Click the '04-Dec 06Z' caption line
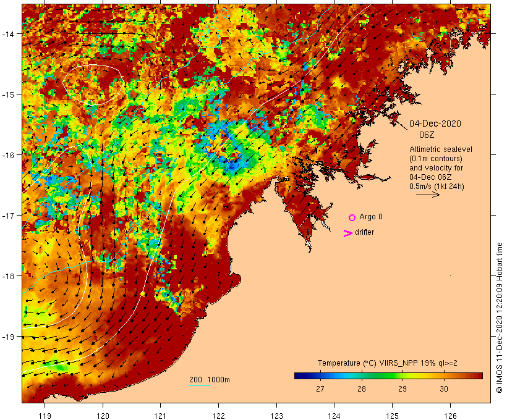The height and width of the screenshot is (420, 507). (x=430, y=177)
